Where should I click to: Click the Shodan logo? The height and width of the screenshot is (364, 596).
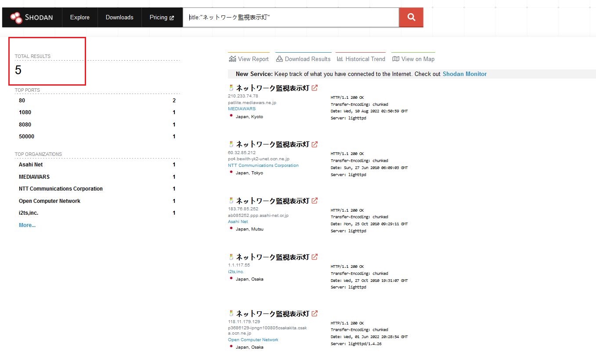pos(32,18)
